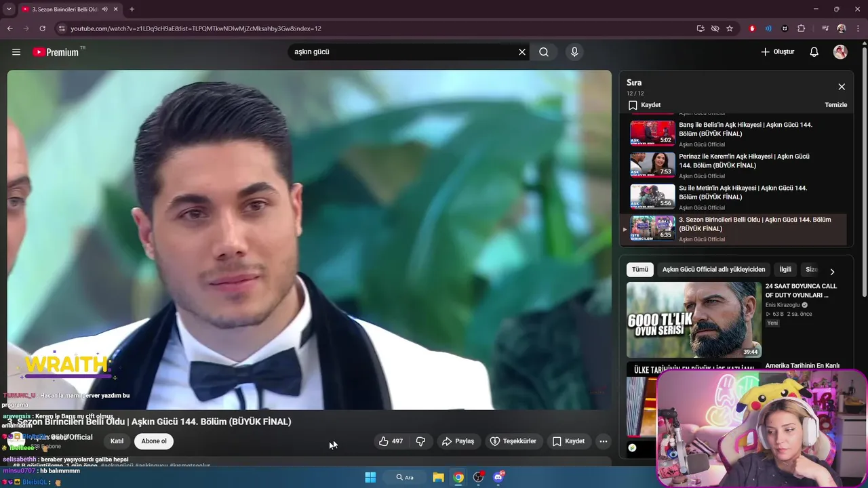868x488 pixels.
Task: Click the dark-mode blue extension icon
Action: [768, 28]
